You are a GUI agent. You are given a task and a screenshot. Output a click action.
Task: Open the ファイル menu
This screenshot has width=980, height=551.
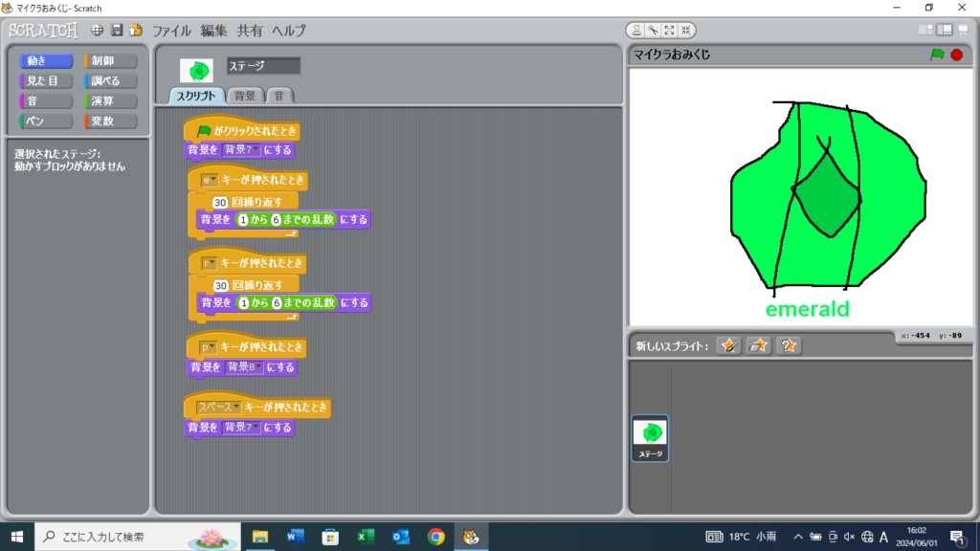pos(172,31)
